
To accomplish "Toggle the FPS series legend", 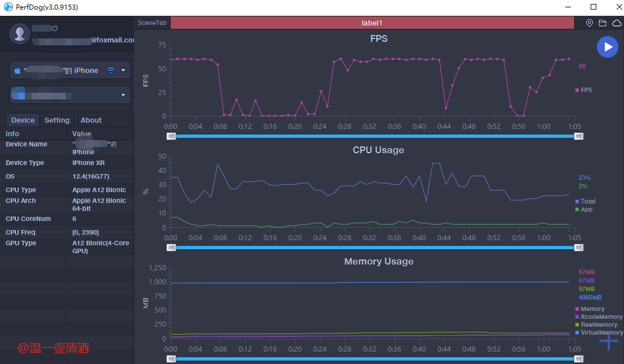I will pos(583,90).
